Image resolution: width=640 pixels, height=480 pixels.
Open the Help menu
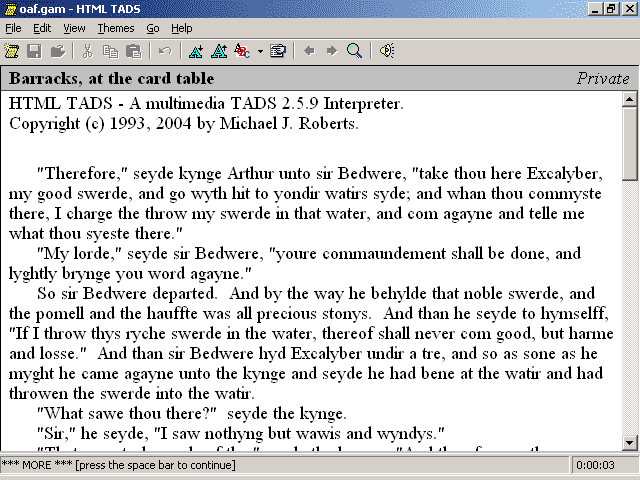(x=182, y=28)
